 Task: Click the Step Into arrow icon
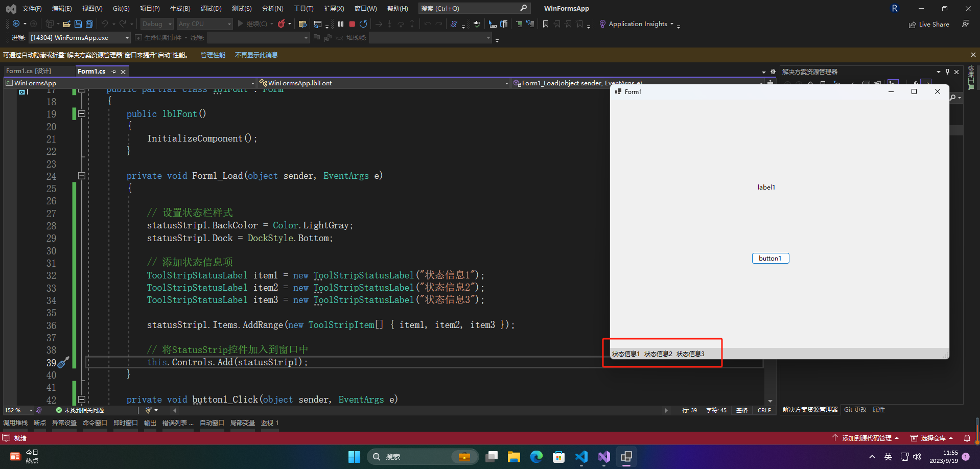point(390,24)
